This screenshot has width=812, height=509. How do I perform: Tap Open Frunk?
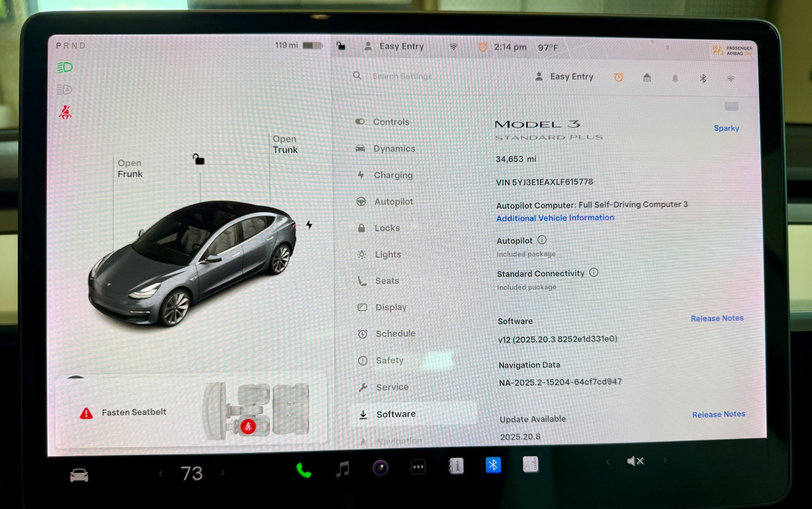pyautogui.click(x=130, y=168)
